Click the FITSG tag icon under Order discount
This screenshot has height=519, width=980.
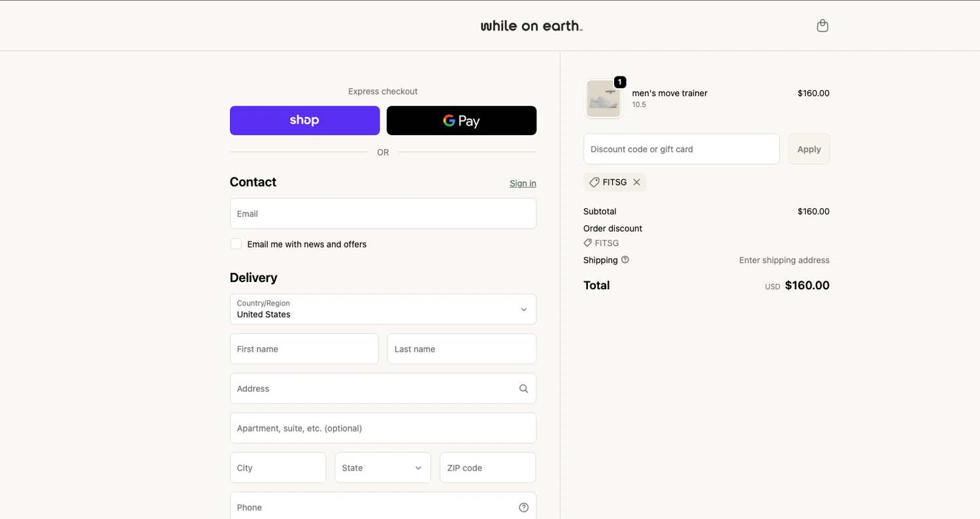coord(588,243)
